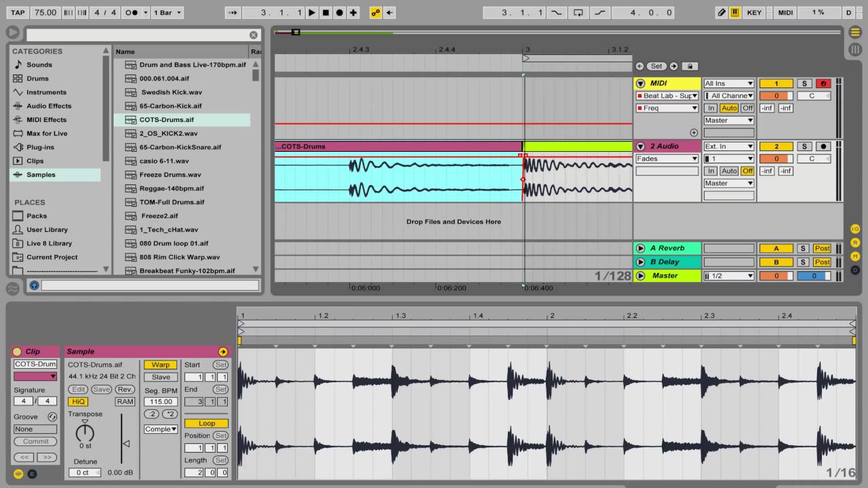Open the All Channels input dropdown
The width and height of the screenshot is (868, 488).
click(729, 96)
